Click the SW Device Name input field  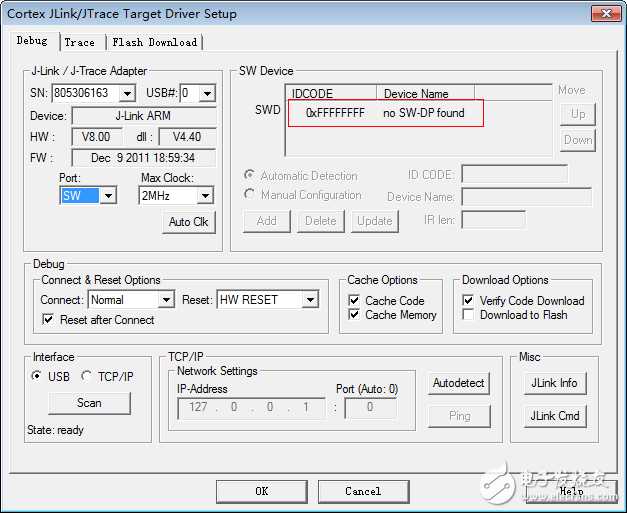[x=526, y=197]
